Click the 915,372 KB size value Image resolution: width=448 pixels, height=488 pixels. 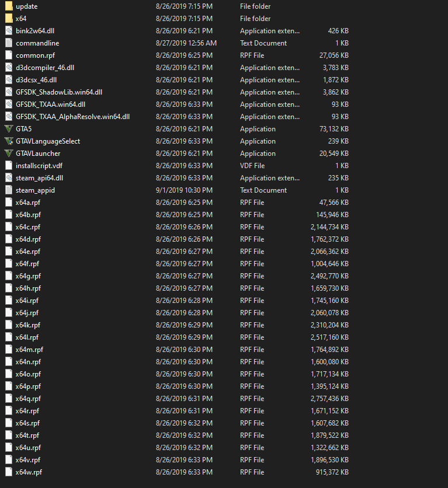332,472
